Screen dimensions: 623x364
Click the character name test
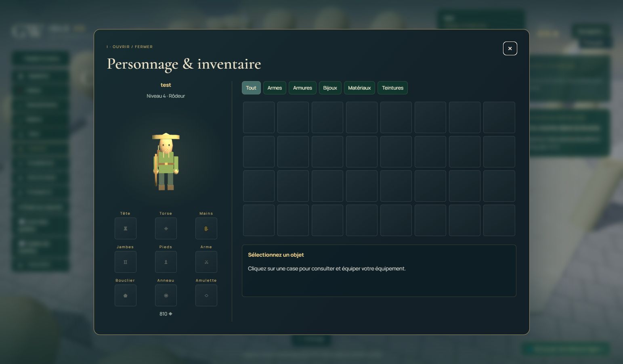tap(166, 85)
